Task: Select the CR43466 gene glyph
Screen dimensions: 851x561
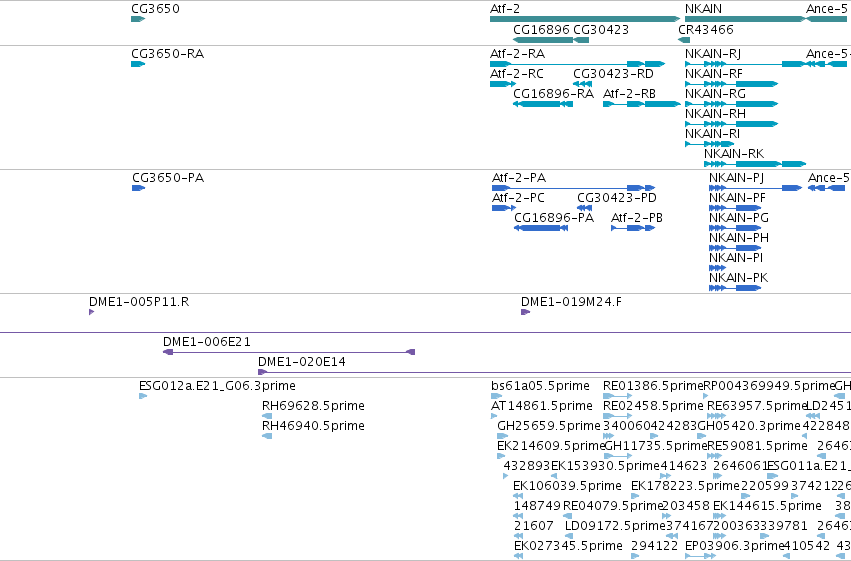Action: (684, 40)
